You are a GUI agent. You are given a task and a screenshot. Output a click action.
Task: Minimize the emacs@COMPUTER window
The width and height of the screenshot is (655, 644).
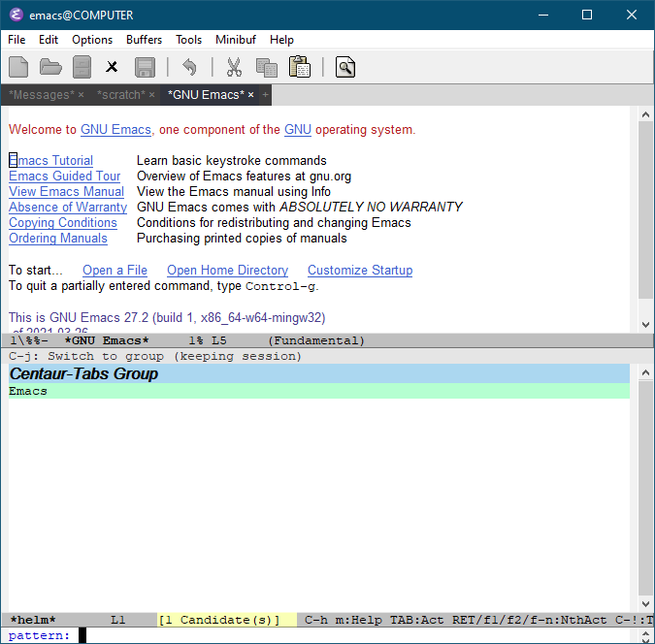(x=543, y=15)
